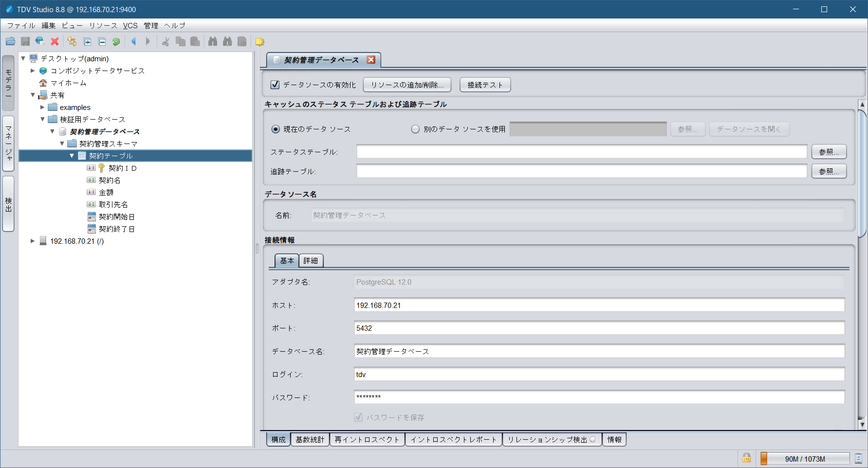Open the ファイル menu
Screen dimensions: 868x468
[x=21, y=25]
